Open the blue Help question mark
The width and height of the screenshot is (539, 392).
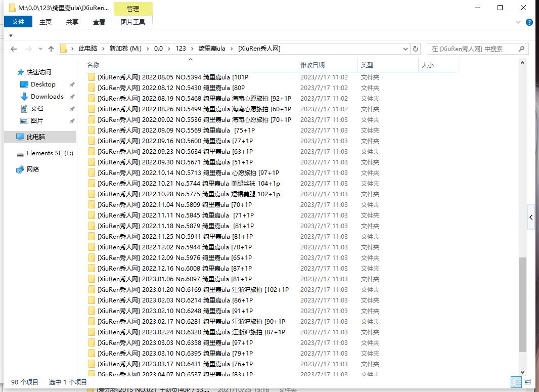[x=529, y=22]
